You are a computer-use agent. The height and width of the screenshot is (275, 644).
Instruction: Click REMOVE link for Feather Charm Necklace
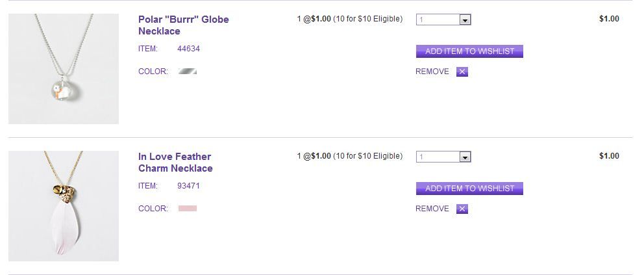pos(432,209)
